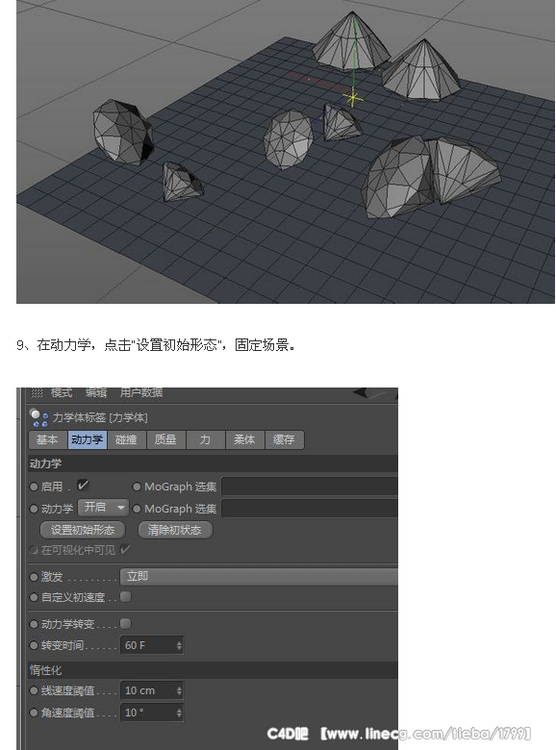Click the 力学体标签 [力学体] title
The image size is (556, 750).
click(x=100, y=418)
